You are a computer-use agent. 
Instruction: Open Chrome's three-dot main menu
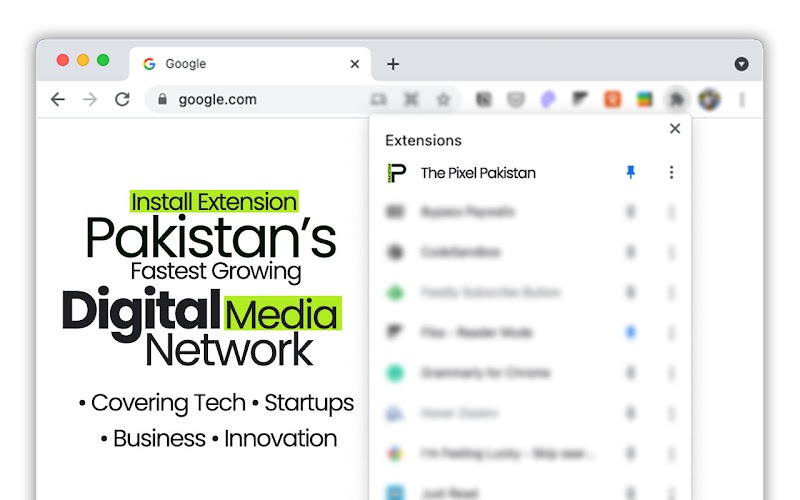click(742, 99)
